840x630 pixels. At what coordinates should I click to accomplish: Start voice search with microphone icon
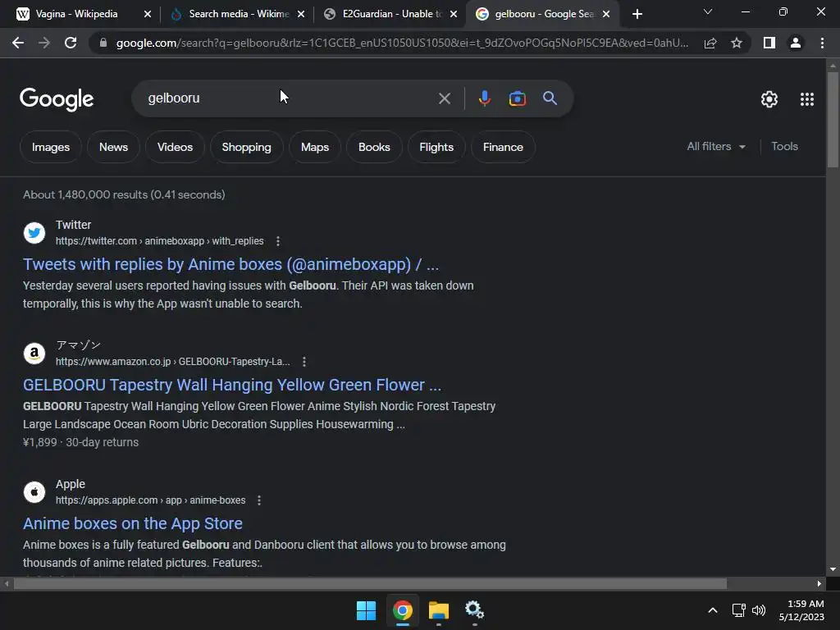click(484, 98)
